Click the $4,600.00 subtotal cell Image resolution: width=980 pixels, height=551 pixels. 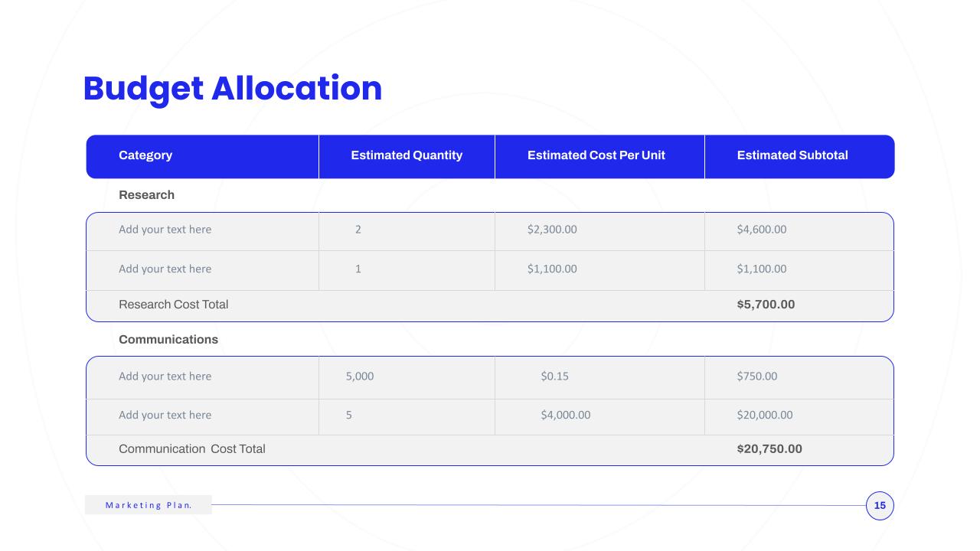pos(799,231)
